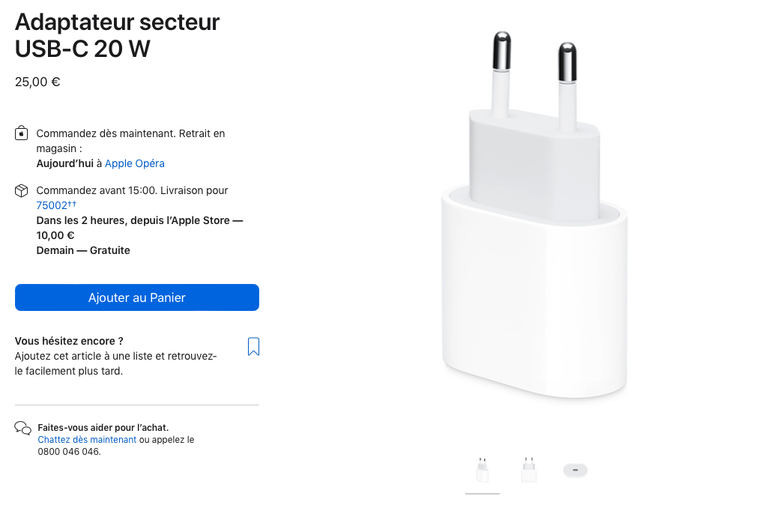759x532 pixels.
Task: Click the Demain — Gratuite delivery option
Action: [83, 250]
